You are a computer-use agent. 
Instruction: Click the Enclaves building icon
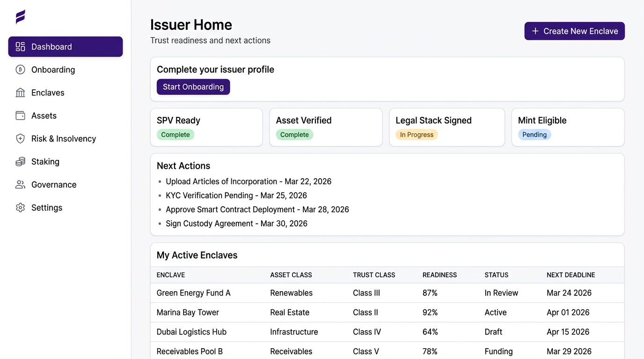tap(20, 93)
